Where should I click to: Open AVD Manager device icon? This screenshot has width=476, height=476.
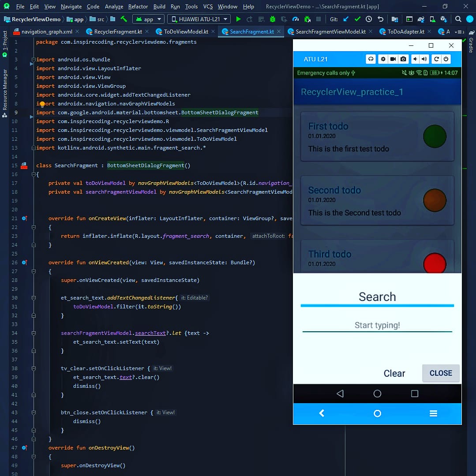pos(432,19)
